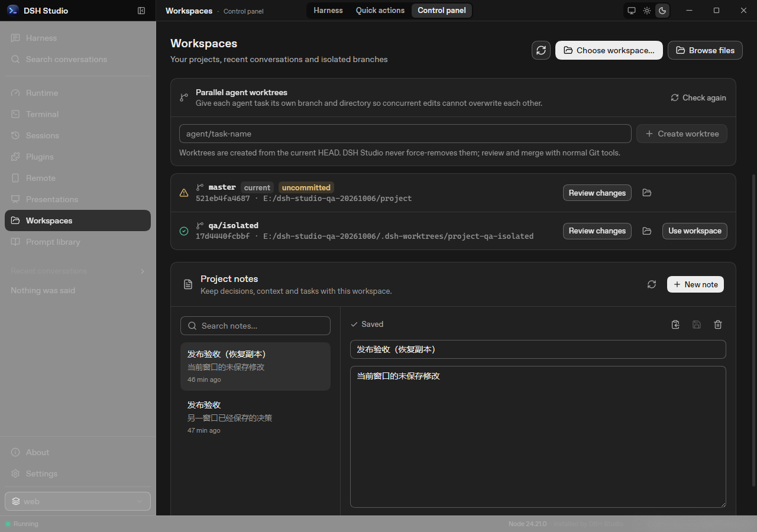Refresh the workspaces list
The height and width of the screenshot is (532, 757).
(541, 50)
